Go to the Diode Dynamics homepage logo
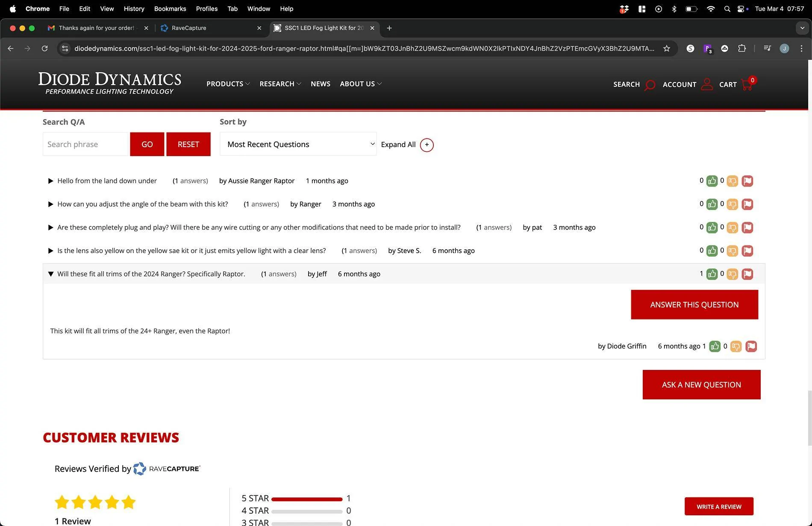The width and height of the screenshot is (812, 526). click(110, 83)
